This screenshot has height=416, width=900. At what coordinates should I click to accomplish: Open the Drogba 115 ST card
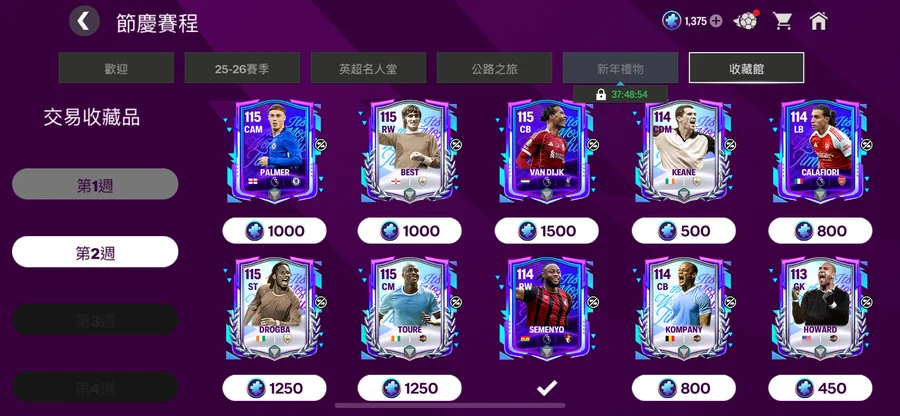274,308
